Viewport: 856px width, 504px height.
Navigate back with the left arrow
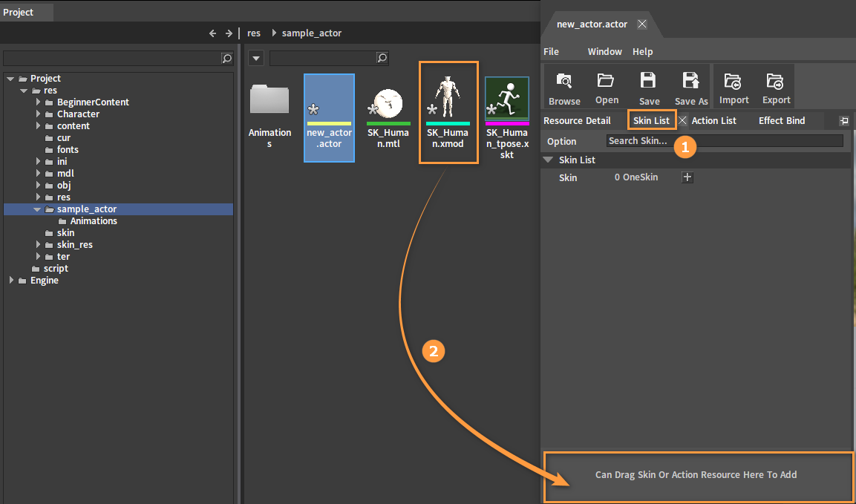point(213,33)
